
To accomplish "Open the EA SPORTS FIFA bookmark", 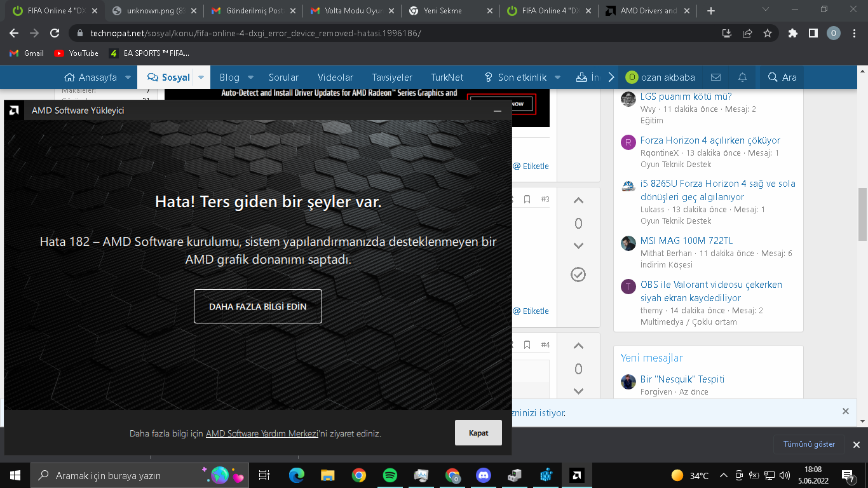I will pos(149,53).
